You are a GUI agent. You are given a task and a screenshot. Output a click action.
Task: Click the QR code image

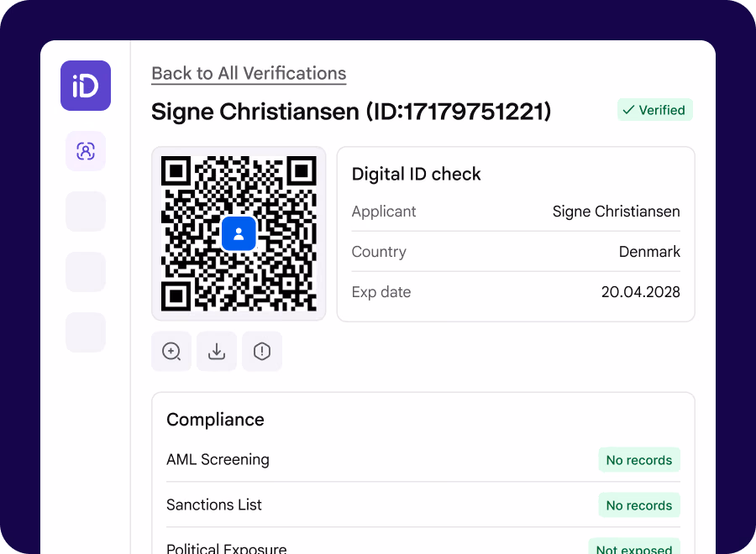click(239, 233)
